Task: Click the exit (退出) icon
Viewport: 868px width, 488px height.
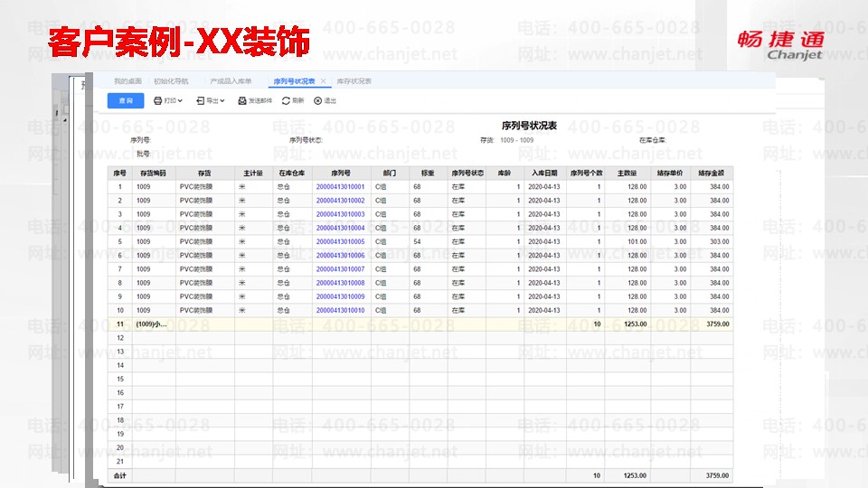Action: [317, 101]
